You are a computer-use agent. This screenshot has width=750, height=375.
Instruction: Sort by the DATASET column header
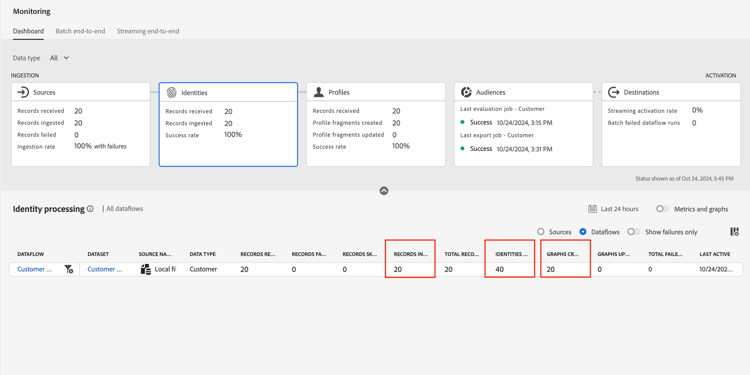[99, 254]
